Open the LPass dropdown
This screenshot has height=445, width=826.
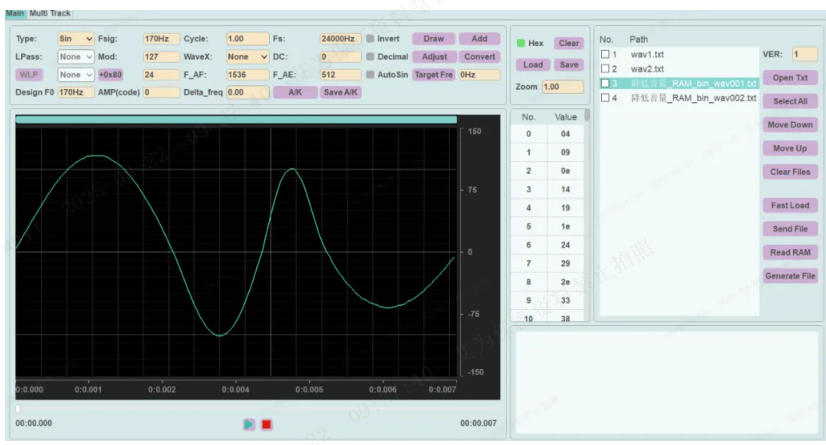pyautogui.click(x=75, y=57)
